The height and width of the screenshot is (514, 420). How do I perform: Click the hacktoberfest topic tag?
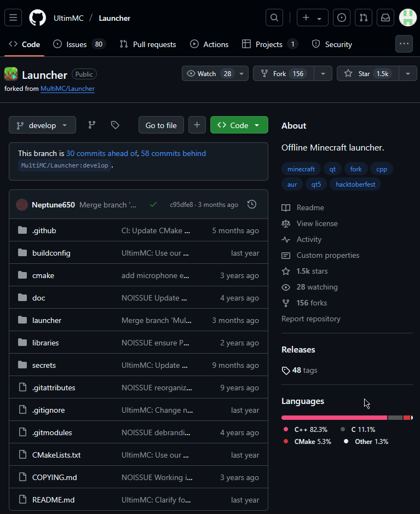point(355,184)
